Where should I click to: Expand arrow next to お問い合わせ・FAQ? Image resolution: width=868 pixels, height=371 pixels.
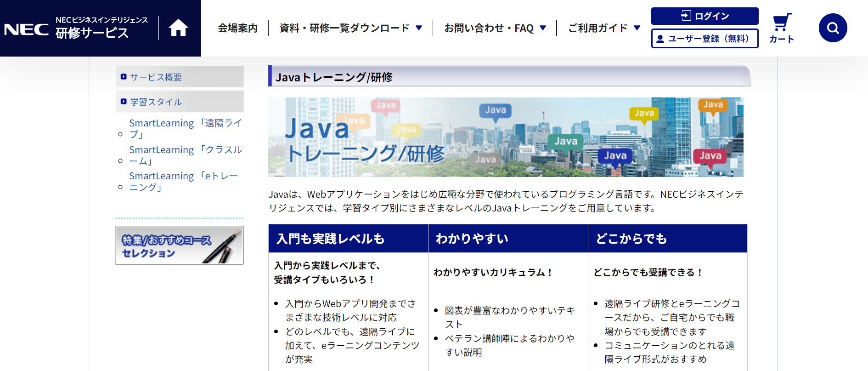[543, 28]
